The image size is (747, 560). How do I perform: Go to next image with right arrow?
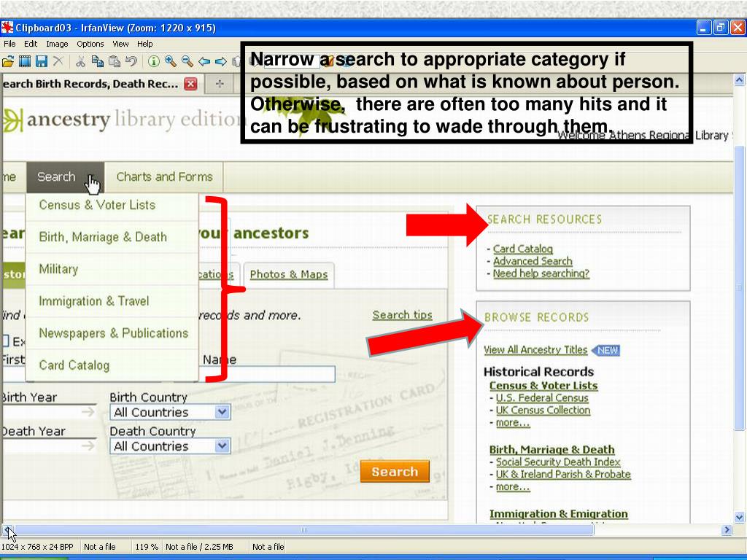221,61
